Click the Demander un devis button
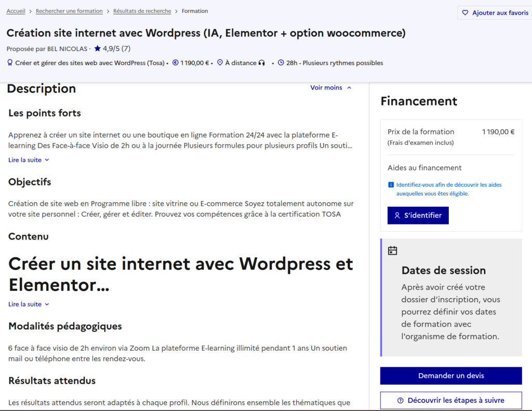 (x=451, y=376)
